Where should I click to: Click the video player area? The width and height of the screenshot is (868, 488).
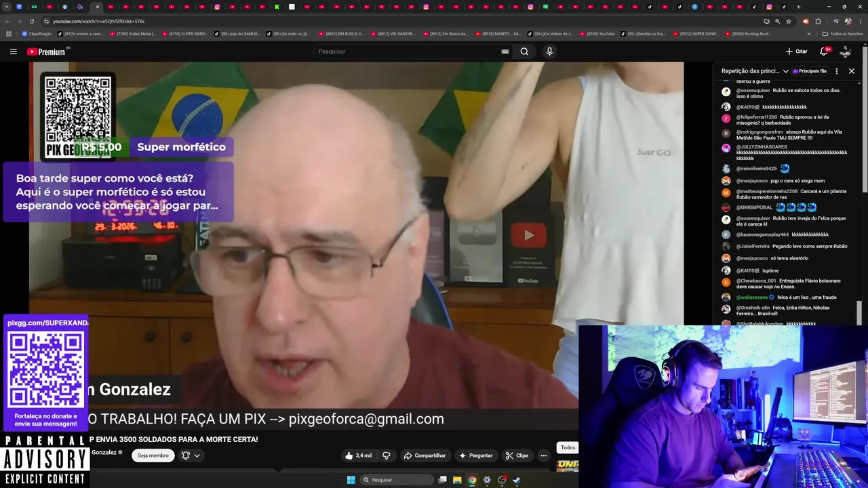pyautogui.click(x=356, y=244)
